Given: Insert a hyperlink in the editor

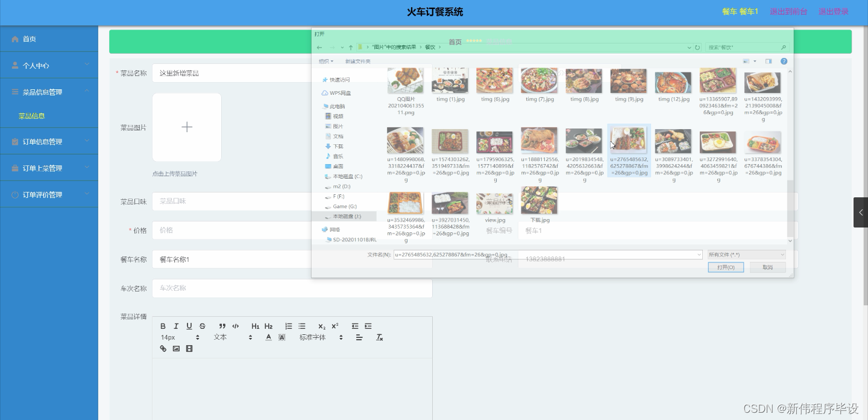Looking at the screenshot, I should [163, 349].
